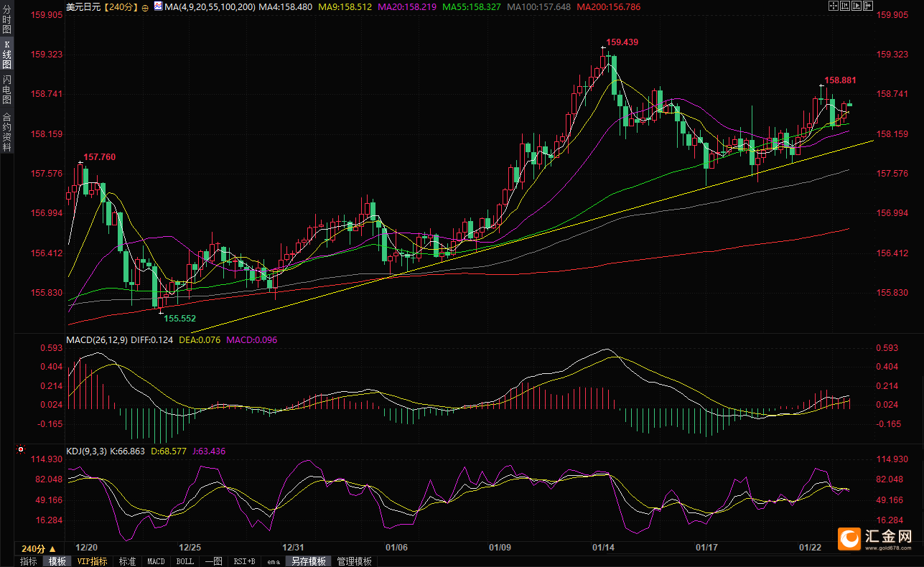Click the circle icon after 【240分】

click(x=145, y=7)
